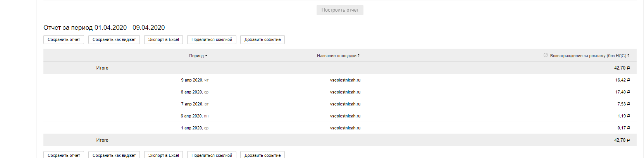Click Поделиться ссылкой above the table
The width and height of the screenshot is (644, 158).
click(x=212, y=39)
